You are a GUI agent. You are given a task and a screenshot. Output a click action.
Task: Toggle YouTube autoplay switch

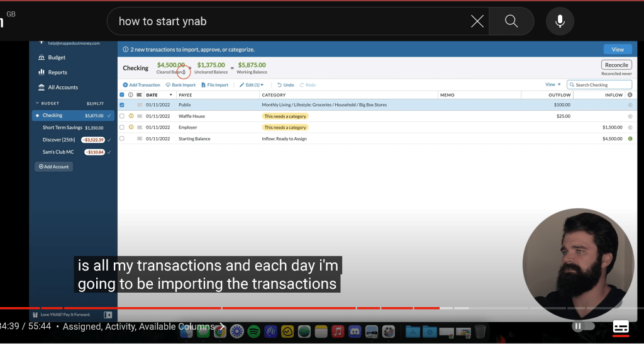pyautogui.click(x=583, y=326)
